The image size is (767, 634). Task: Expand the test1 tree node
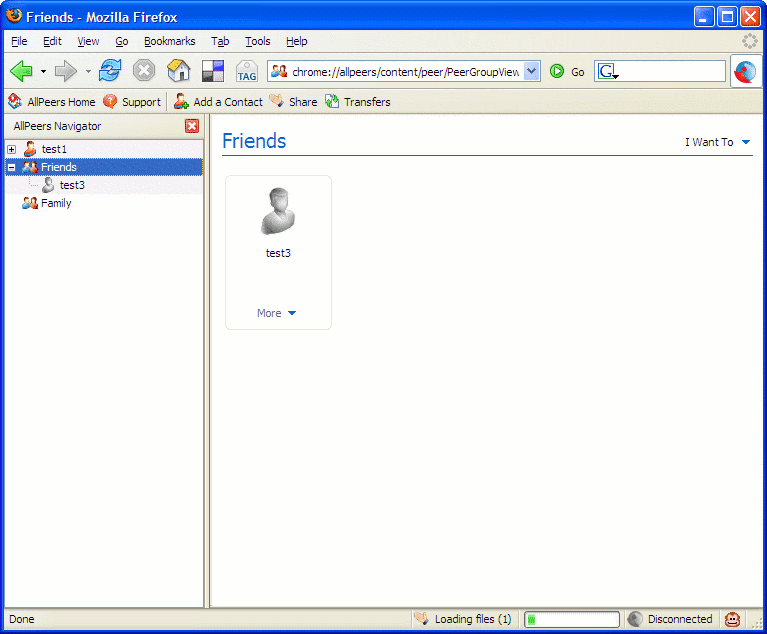pos(12,149)
